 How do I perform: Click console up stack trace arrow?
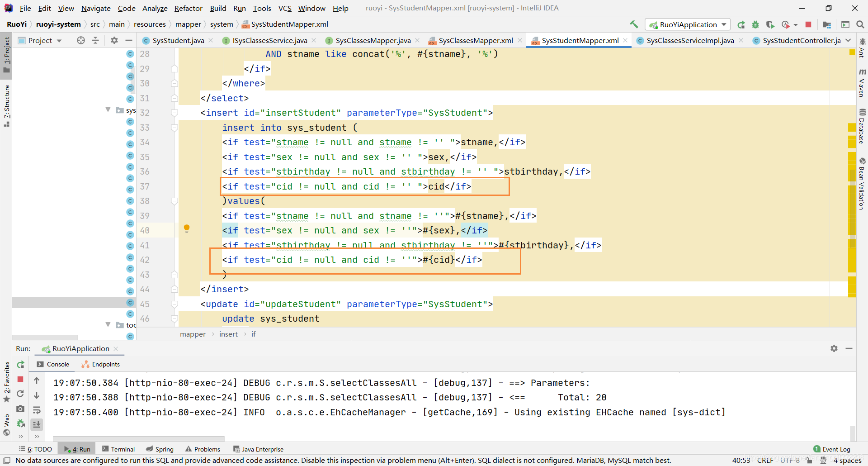click(x=37, y=380)
